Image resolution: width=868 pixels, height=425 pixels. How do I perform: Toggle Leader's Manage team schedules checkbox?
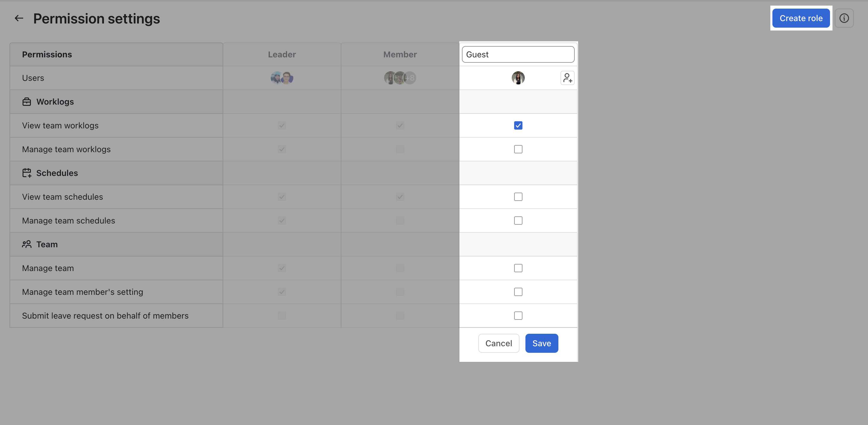pyautogui.click(x=282, y=221)
